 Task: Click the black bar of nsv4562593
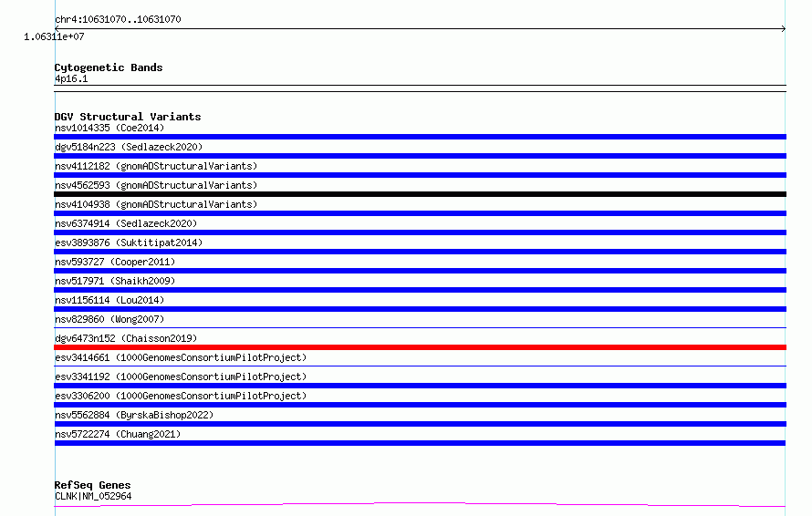420,194
